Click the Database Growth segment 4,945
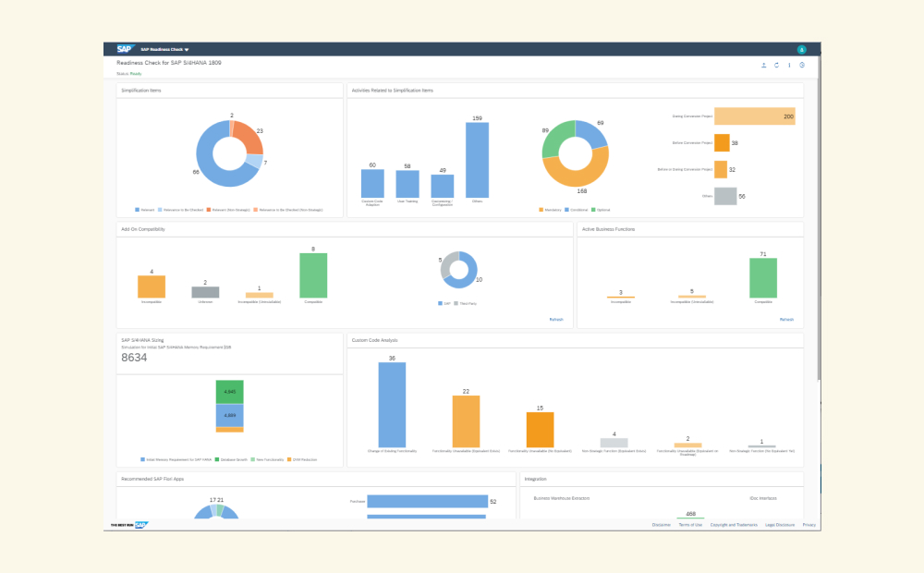The height and width of the screenshot is (573, 924). 230,392
